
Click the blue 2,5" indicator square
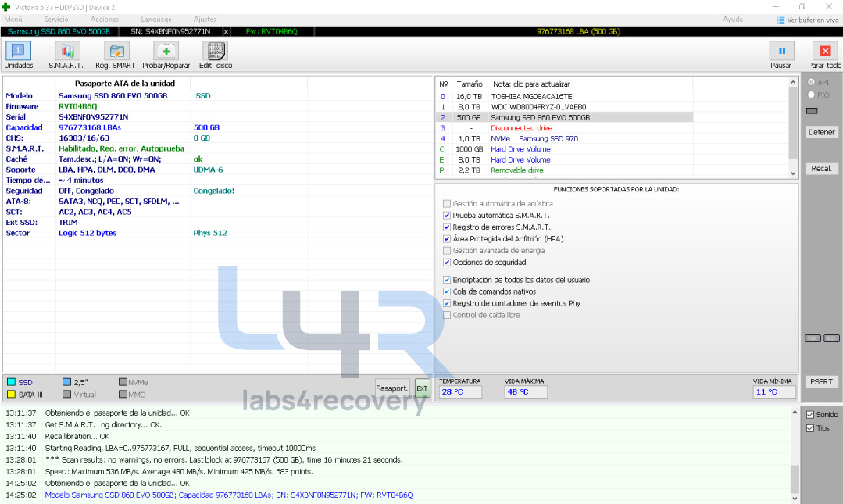coord(66,382)
